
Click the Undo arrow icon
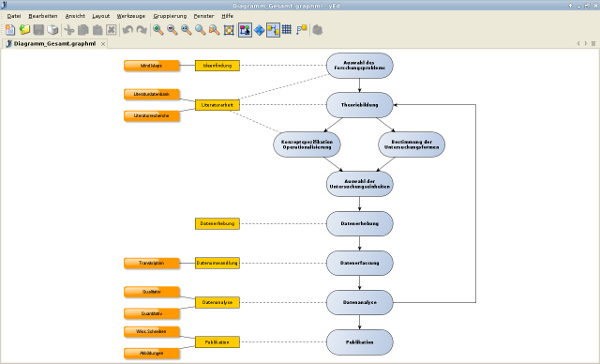127,30
